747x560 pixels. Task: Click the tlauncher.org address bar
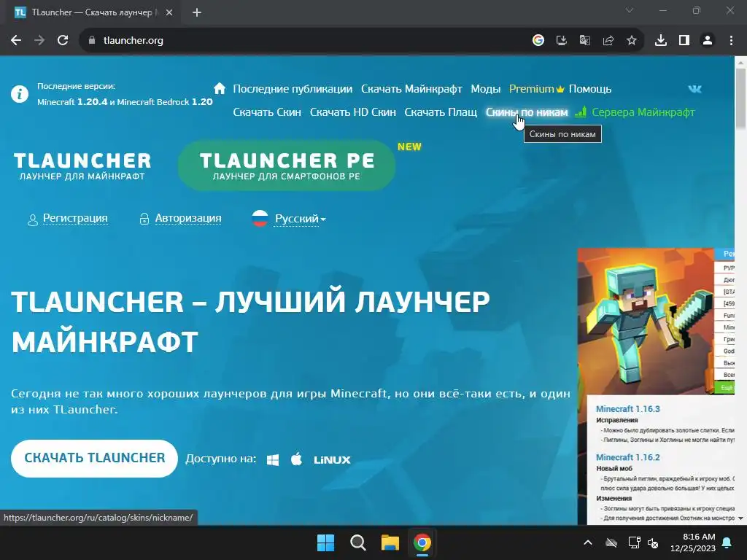pos(305,41)
